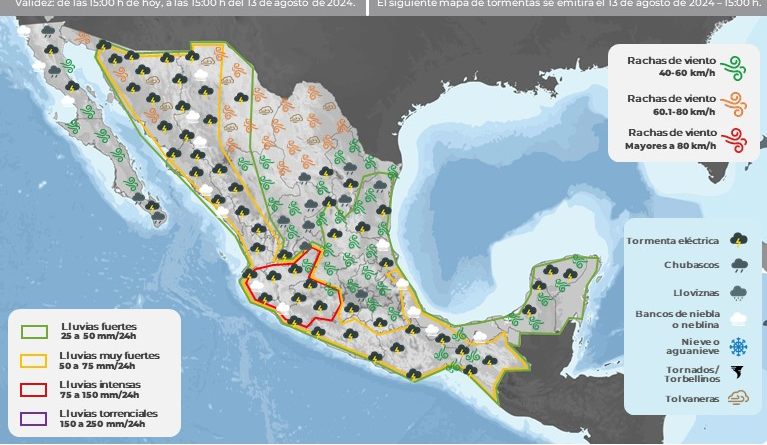Click the 'Rachas de viento Mayores a 80 km/h' text

(670, 139)
